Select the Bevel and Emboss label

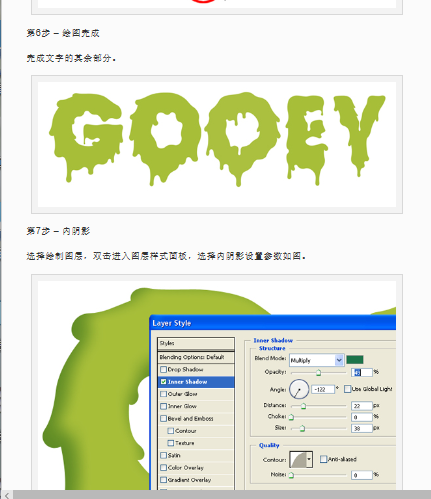point(190,418)
